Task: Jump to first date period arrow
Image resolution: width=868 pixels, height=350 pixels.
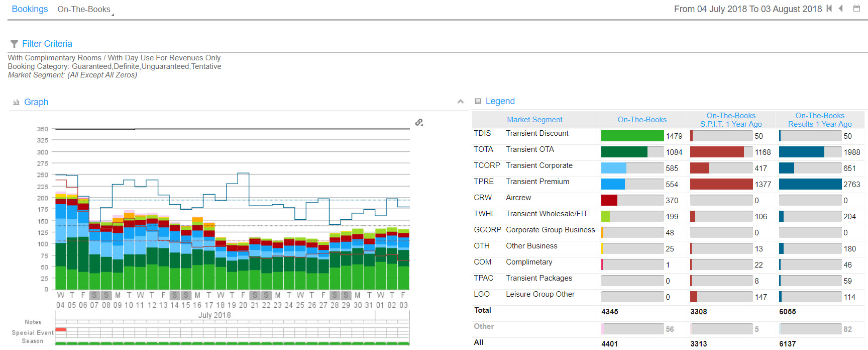Action: click(x=829, y=9)
